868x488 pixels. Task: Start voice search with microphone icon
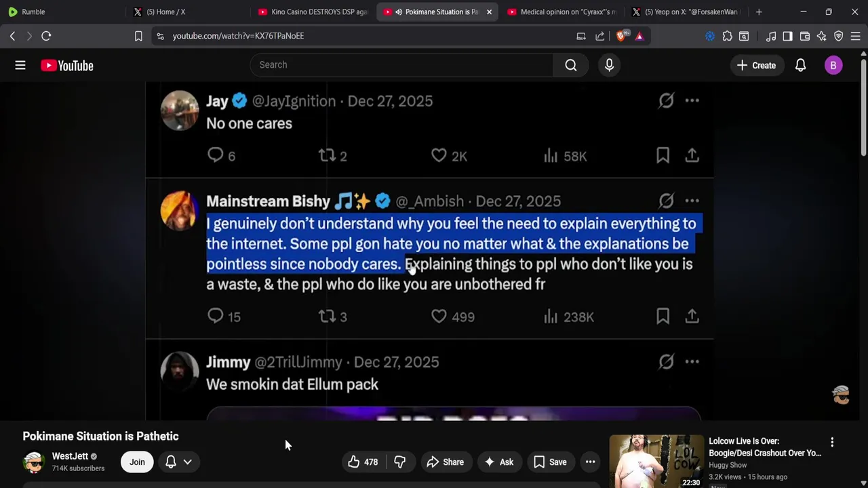(x=609, y=65)
